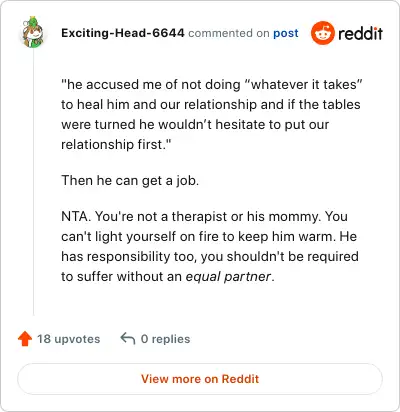Open Exciting-Head-6644's avatar image
Viewport: 400px width, 412px height.
click(x=33, y=32)
